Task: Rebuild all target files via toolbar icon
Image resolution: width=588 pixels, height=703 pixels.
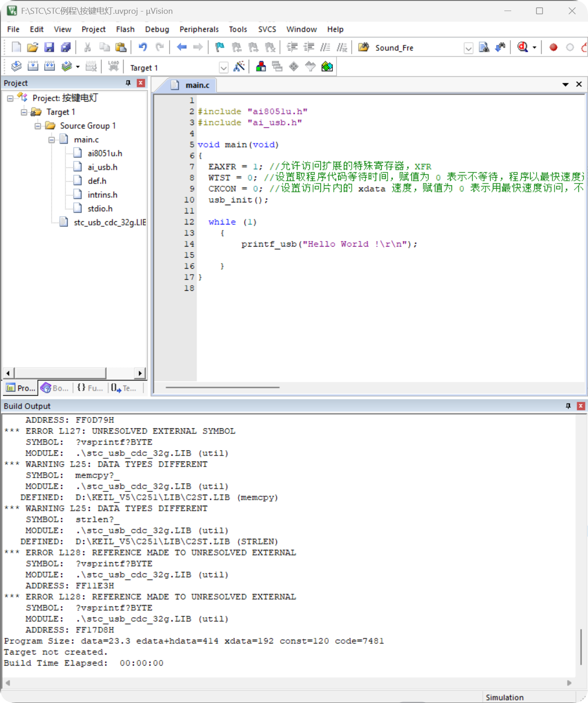Action: [49, 67]
